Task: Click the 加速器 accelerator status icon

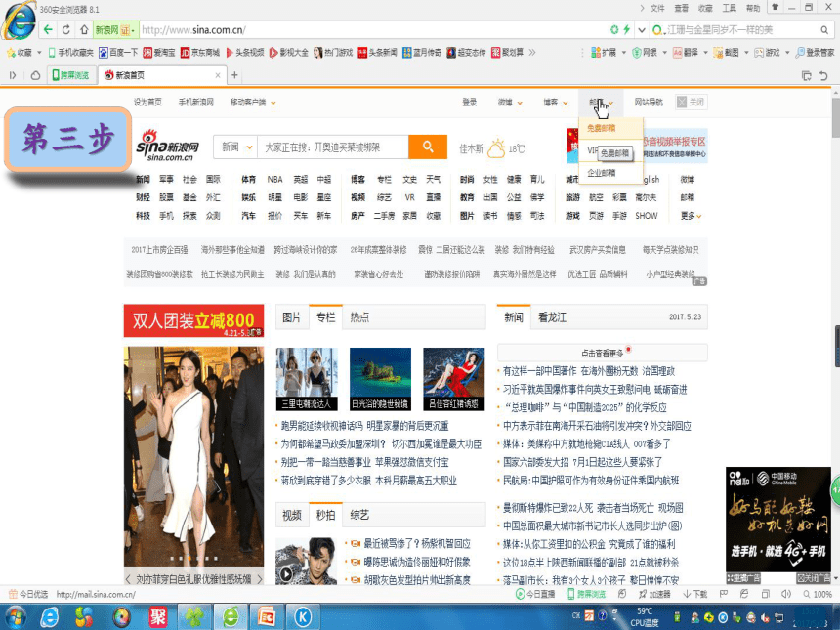Action: pos(654,594)
